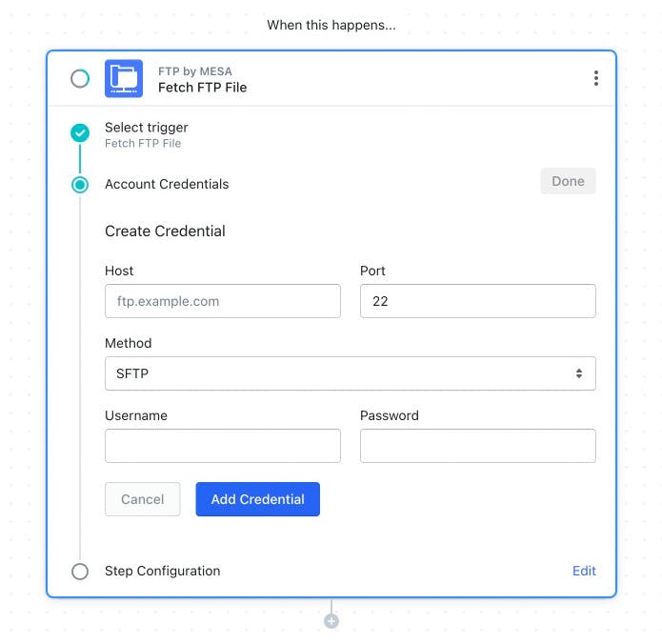This screenshot has height=644, width=662.
Task: Click the Add Credential button
Action: tap(257, 499)
